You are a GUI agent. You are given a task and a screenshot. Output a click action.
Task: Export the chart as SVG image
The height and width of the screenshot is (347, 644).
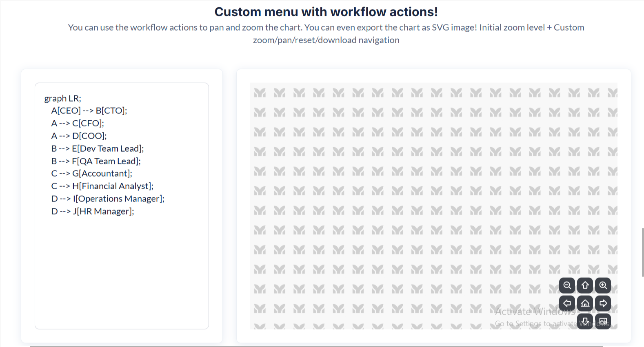tap(603, 321)
